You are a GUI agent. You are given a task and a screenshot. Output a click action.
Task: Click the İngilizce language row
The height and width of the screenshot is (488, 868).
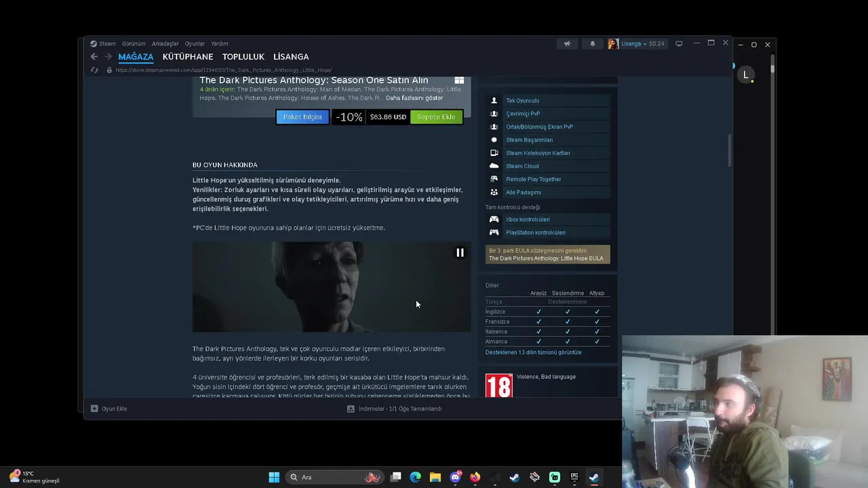tap(547, 312)
